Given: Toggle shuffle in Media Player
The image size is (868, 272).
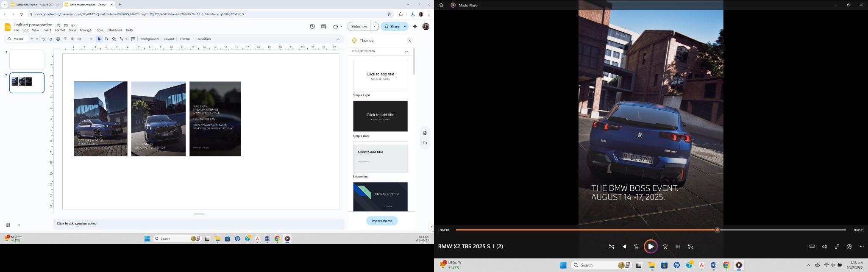Looking at the screenshot, I should [611, 247].
